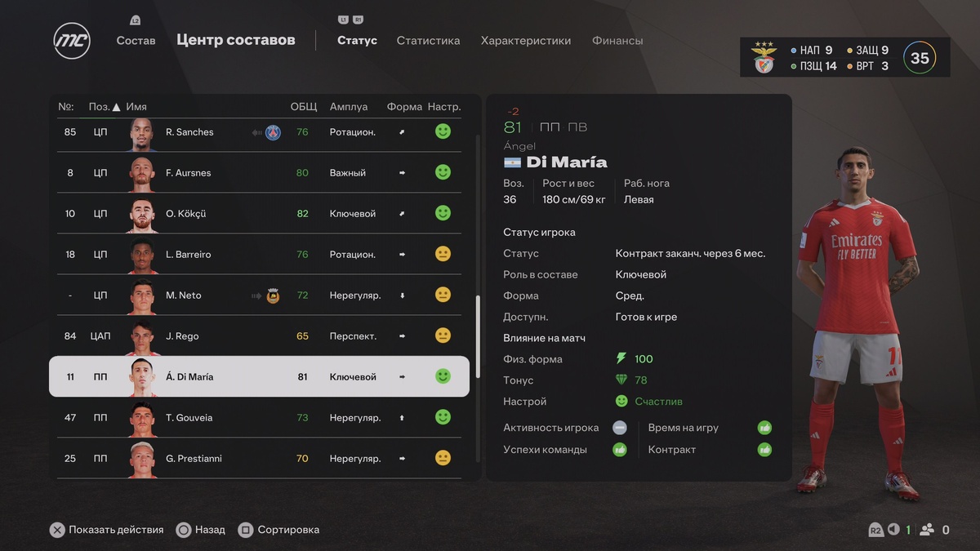Select G. Prestianni player row
Image resolution: width=980 pixels, height=551 pixels.
pos(259,458)
